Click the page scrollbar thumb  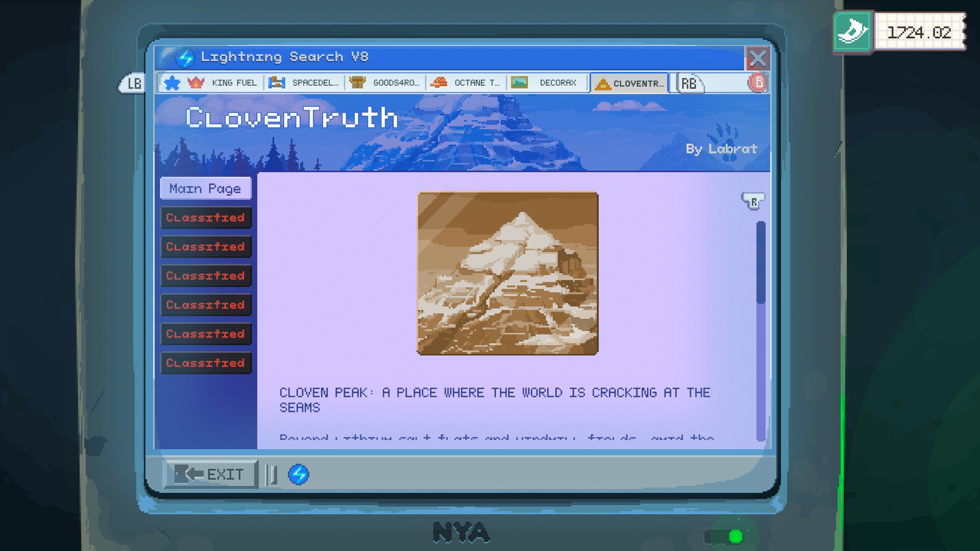click(x=761, y=263)
